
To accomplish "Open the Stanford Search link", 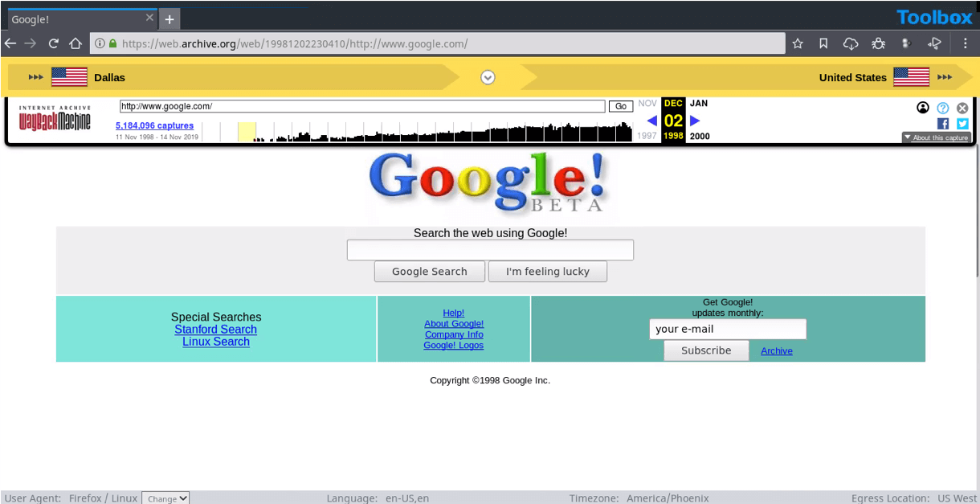I will (x=216, y=330).
